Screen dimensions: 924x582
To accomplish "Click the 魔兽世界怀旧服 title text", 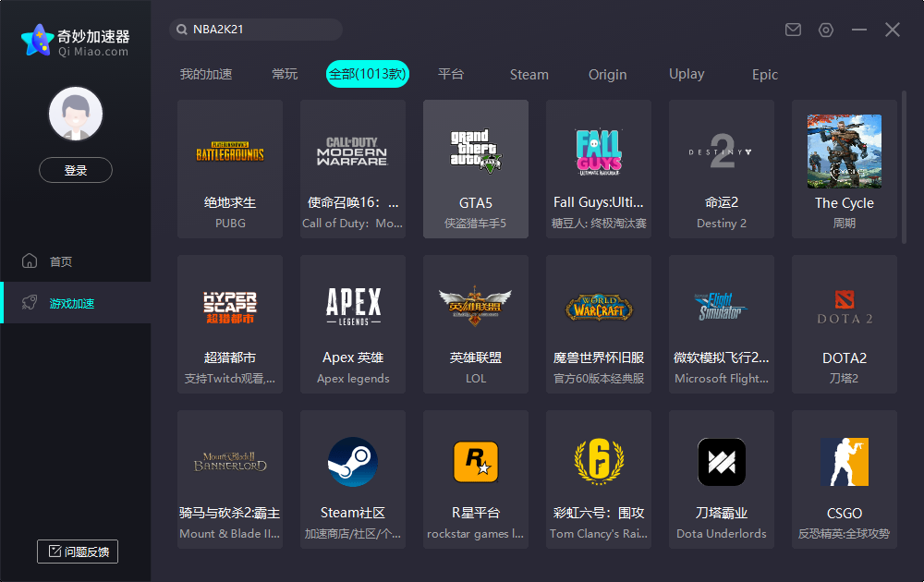I will point(599,358).
